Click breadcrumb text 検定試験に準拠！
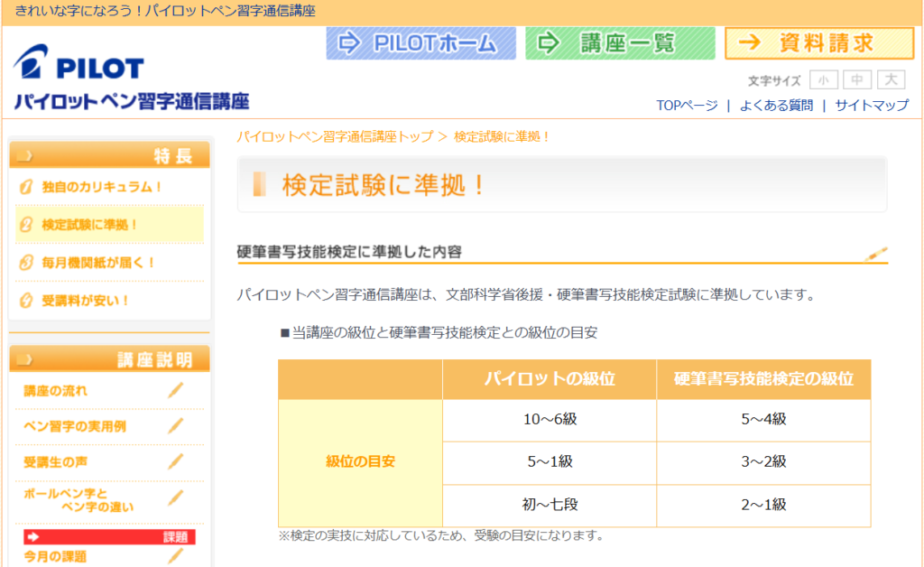The height and width of the screenshot is (567, 924). (502, 136)
